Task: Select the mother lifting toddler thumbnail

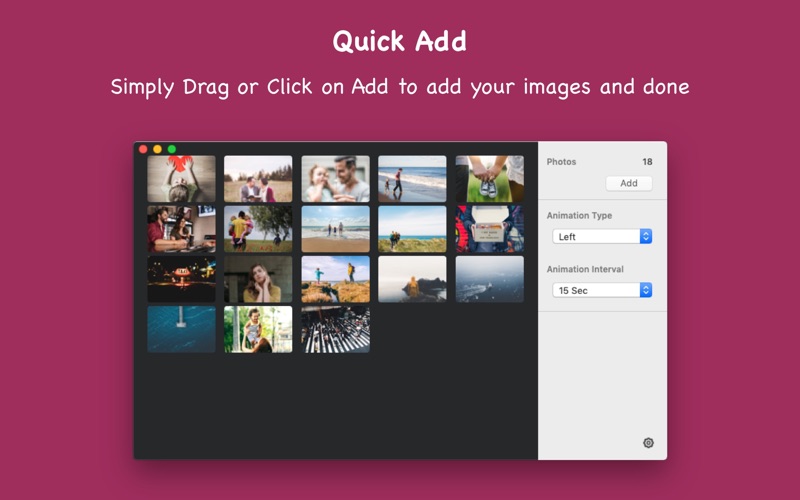Action: coord(258,329)
